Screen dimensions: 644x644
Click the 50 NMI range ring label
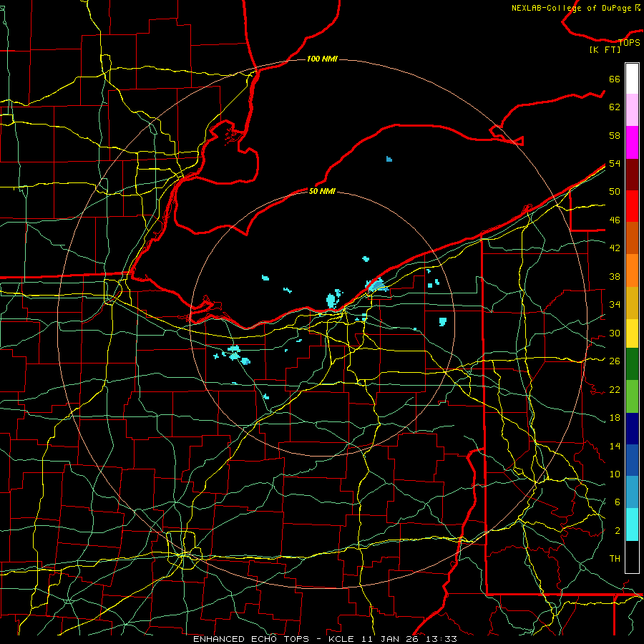point(322,191)
